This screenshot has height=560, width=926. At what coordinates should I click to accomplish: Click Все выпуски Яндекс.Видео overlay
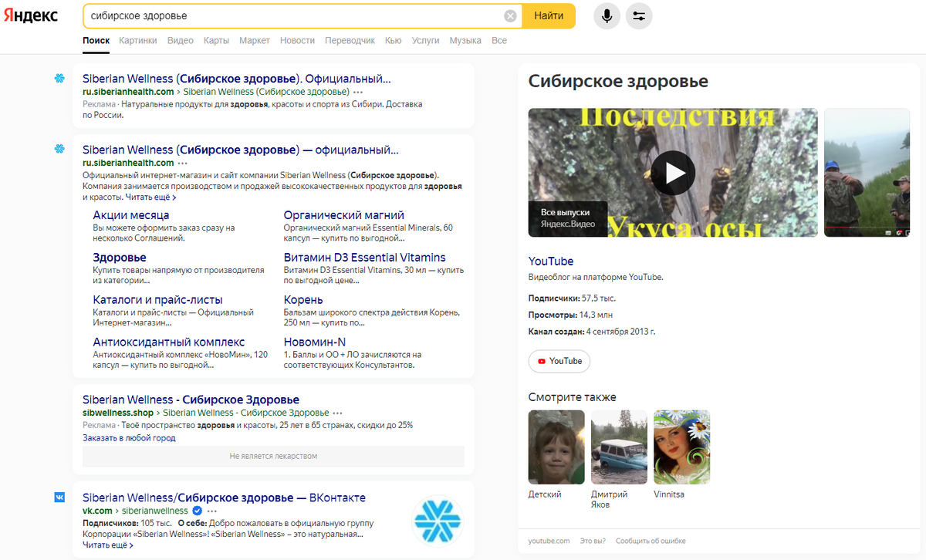tap(568, 219)
